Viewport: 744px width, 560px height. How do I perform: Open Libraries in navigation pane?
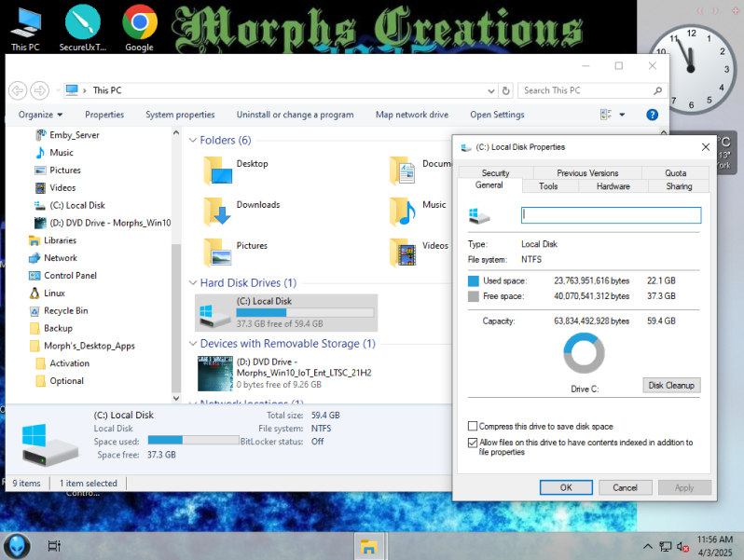(x=52, y=240)
